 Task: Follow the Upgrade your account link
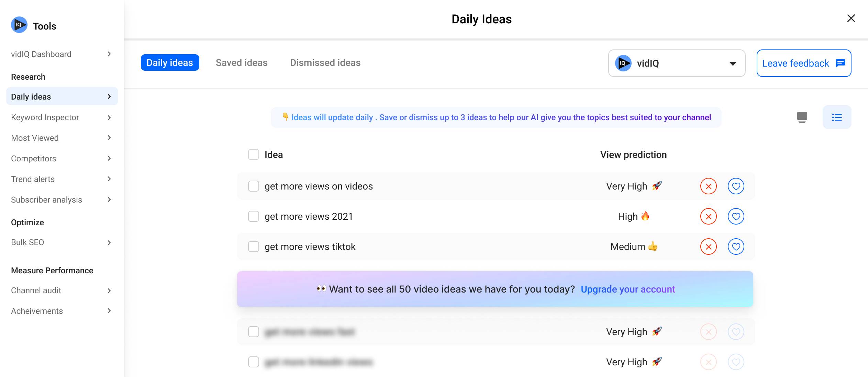(628, 289)
